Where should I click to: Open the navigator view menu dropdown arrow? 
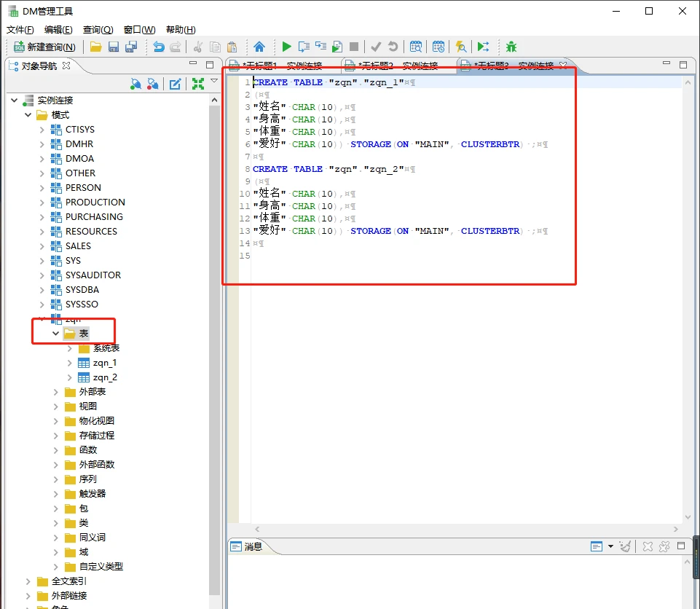pos(214,82)
